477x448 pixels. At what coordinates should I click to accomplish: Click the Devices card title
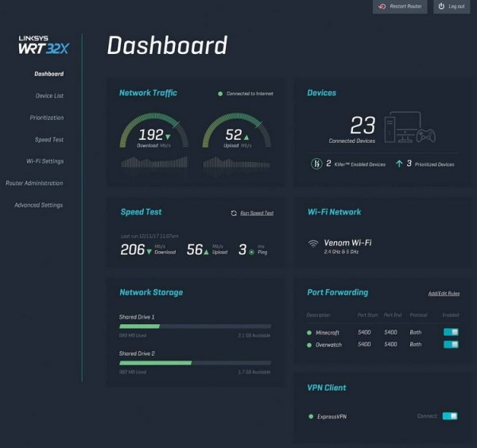(321, 93)
